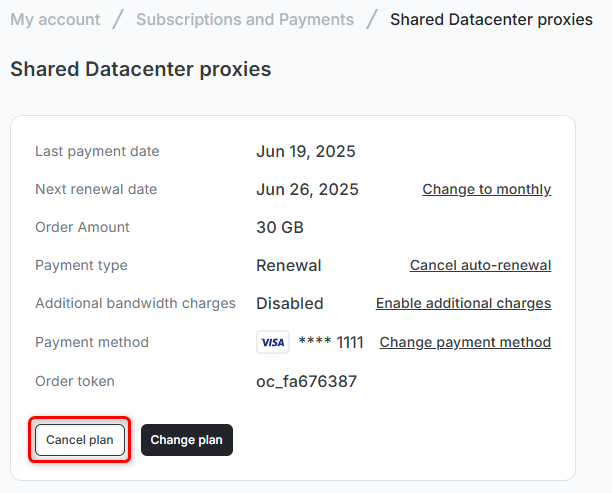Image resolution: width=612 pixels, height=493 pixels.
Task: Click the Renewal payment type value
Action: [288, 265]
